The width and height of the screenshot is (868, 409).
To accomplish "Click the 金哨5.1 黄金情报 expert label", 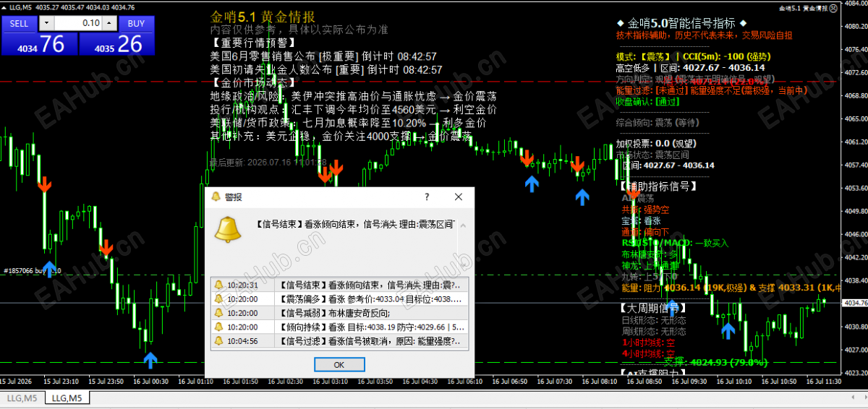I will (x=804, y=7).
